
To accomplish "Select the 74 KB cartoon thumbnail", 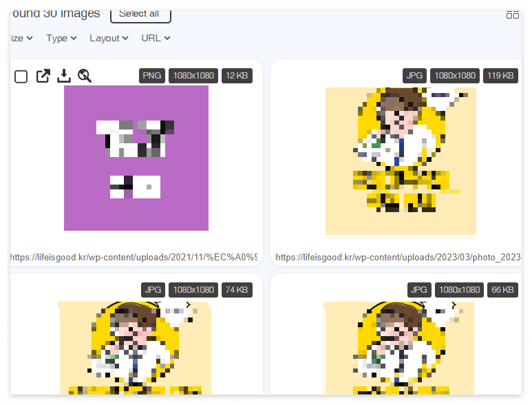I will pyautogui.click(x=135, y=348).
